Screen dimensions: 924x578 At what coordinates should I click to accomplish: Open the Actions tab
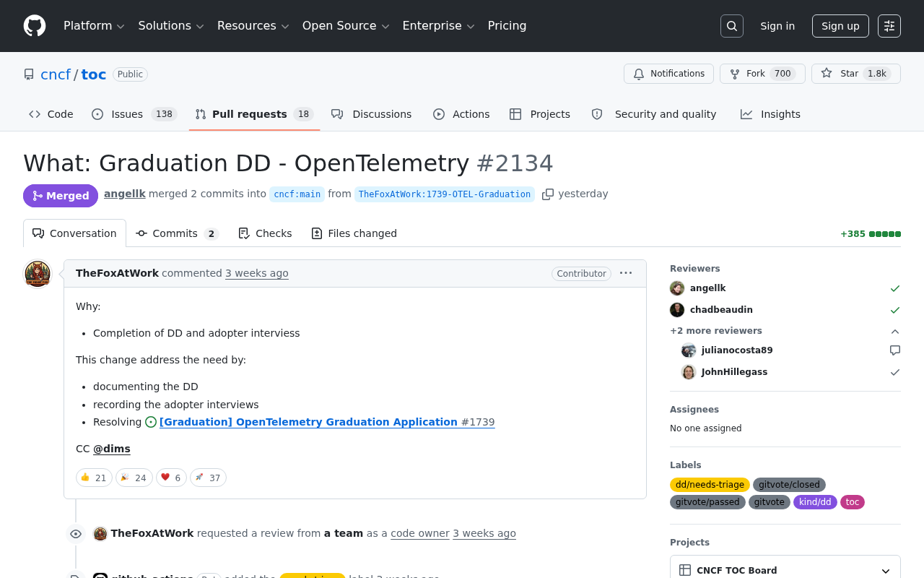point(461,114)
